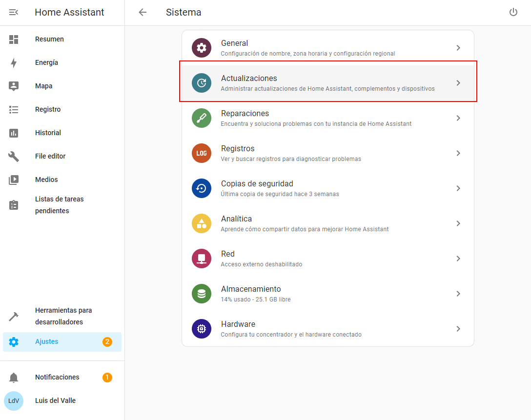
Task: Go to Herramientas para desarrolladores
Action: [63, 316]
